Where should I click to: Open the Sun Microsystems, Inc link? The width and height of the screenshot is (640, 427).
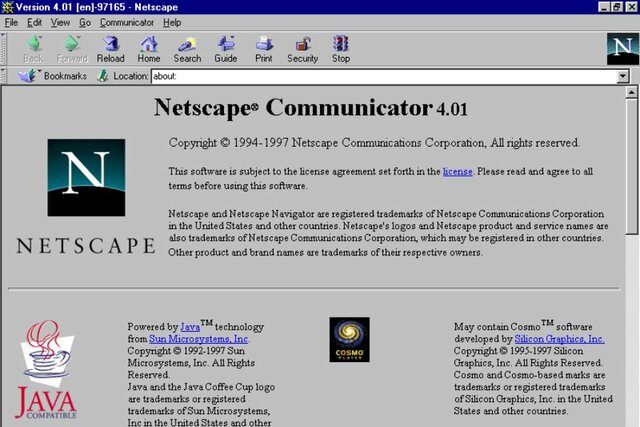198,339
